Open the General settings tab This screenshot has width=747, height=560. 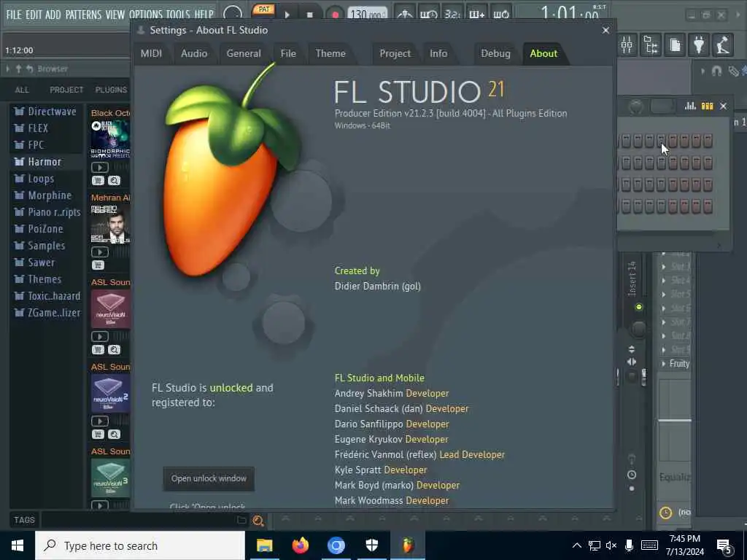coord(244,53)
